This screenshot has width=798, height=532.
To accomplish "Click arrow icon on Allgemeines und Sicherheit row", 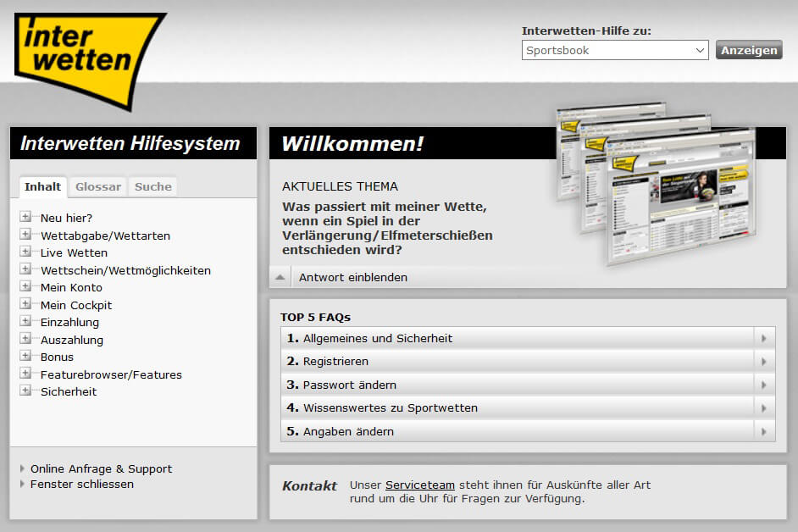I will coord(764,339).
